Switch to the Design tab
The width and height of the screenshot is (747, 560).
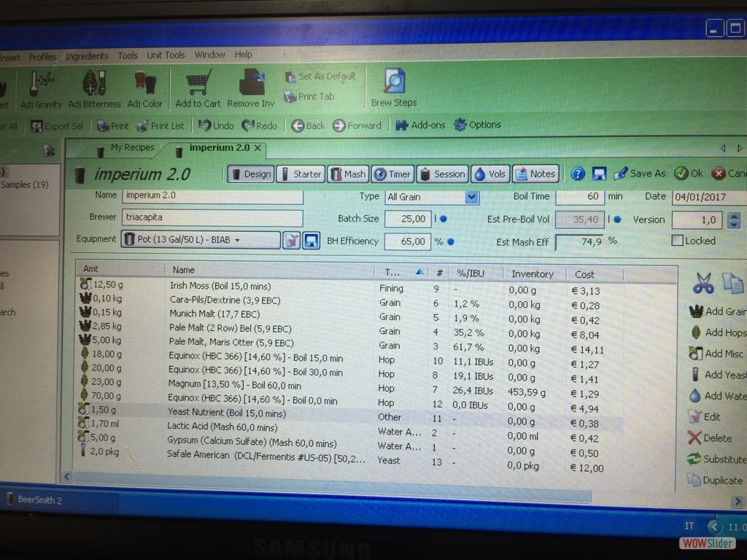(251, 174)
